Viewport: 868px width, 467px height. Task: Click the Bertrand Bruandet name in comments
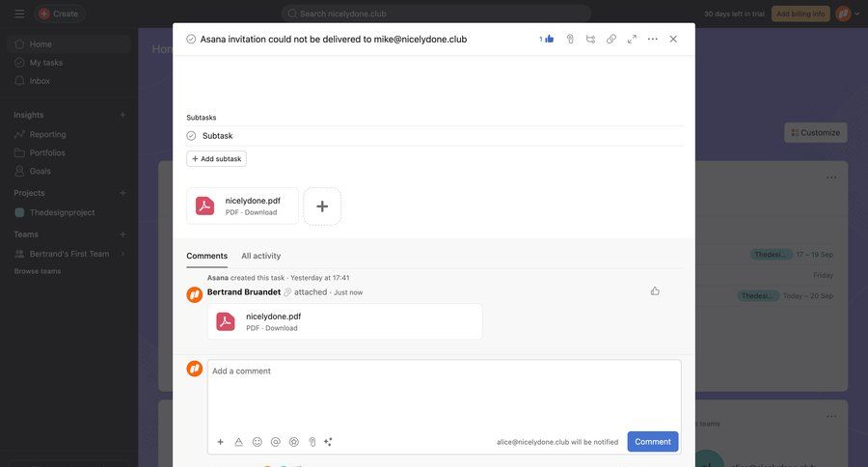click(244, 292)
